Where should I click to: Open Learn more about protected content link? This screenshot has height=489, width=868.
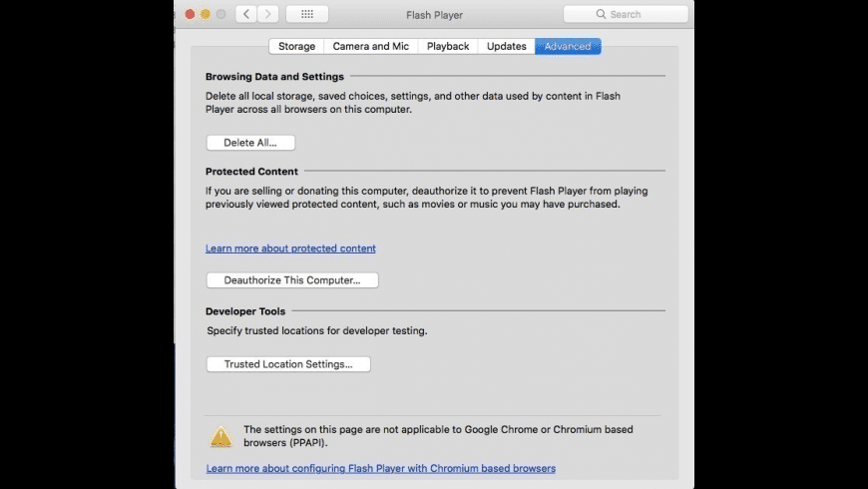[290, 248]
